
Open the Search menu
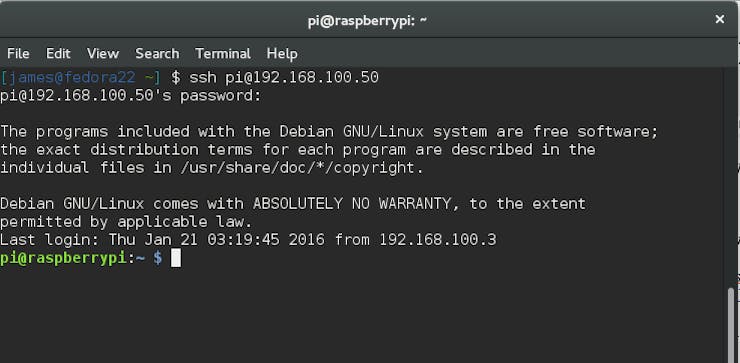[157, 53]
